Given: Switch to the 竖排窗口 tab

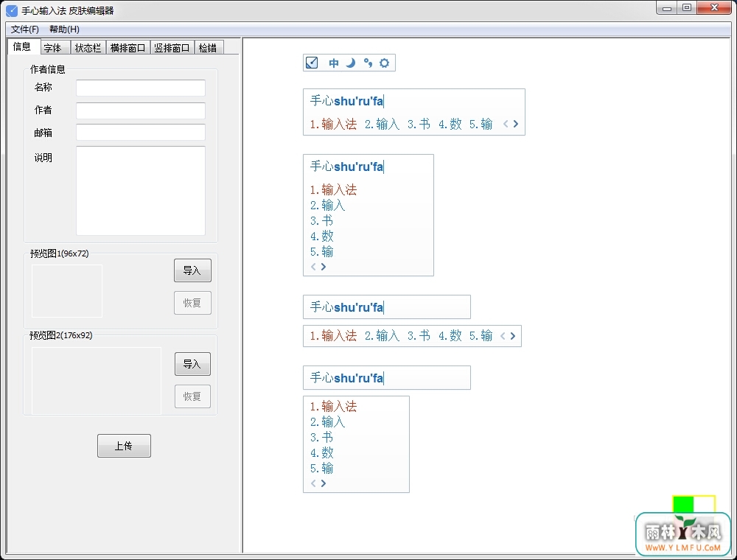Looking at the screenshot, I should [172, 48].
